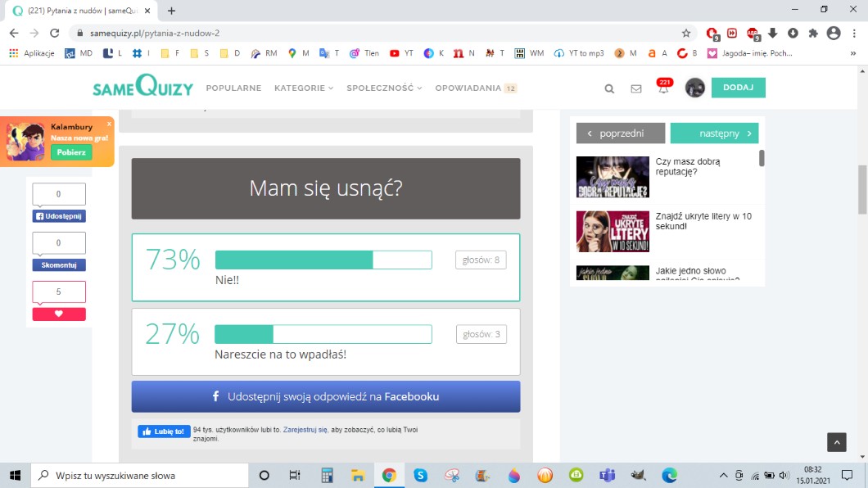Go to następny quiz
The width and height of the screenshot is (868, 488).
tap(714, 133)
